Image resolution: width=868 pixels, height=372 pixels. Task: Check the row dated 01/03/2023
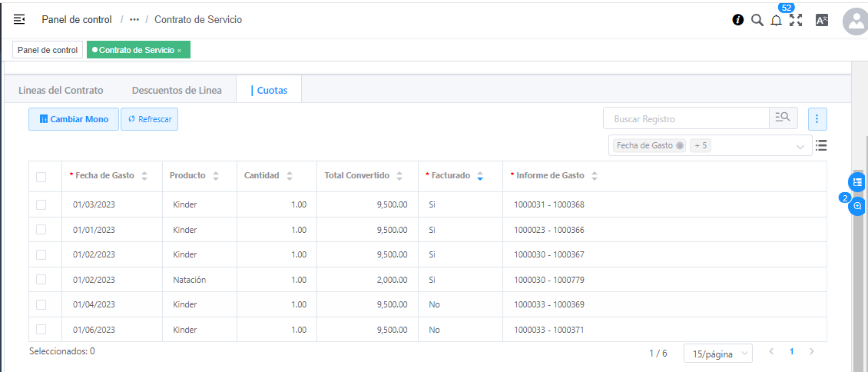pos(41,204)
